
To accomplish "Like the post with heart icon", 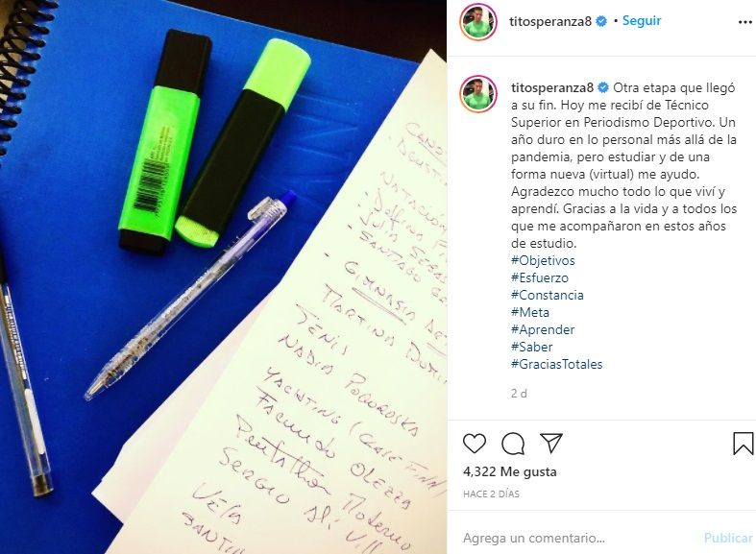I will point(475,444).
